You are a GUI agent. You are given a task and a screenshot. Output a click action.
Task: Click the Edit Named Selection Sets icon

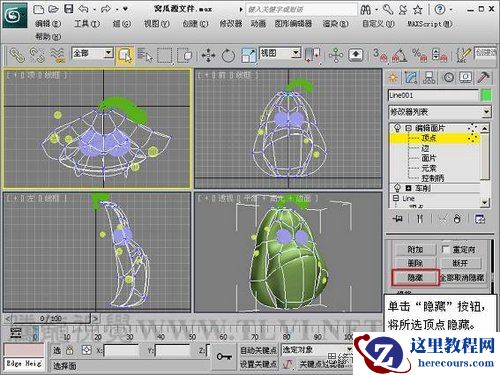click(463, 55)
